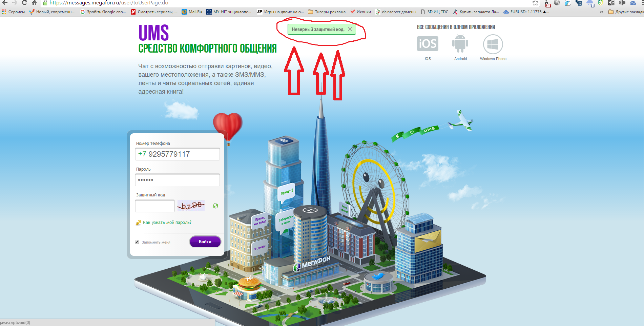Open the 'SD ИЦ TDC' bookmark
This screenshot has height=326, width=644.
click(435, 12)
